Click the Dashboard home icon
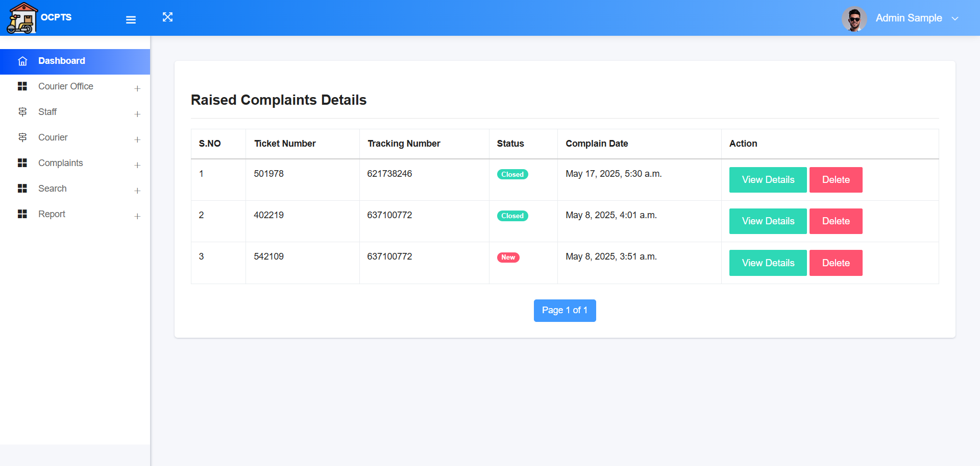The height and width of the screenshot is (466, 980). 22,61
